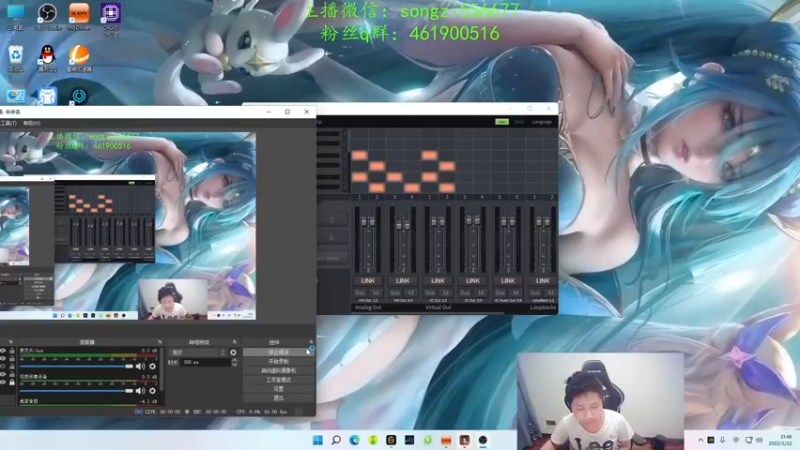Pop out the audio mixer dock panel
The height and width of the screenshot is (450, 800).
(160, 342)
